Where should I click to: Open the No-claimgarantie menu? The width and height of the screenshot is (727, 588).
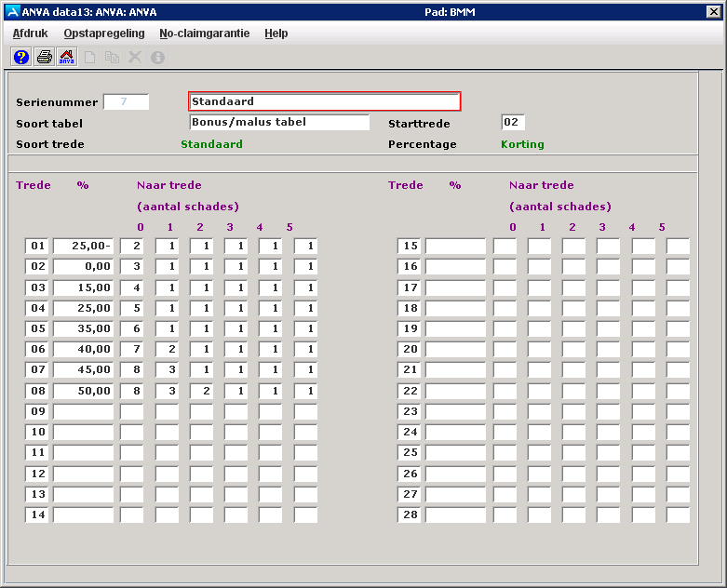pyautogui.click(x=204, y=33)
